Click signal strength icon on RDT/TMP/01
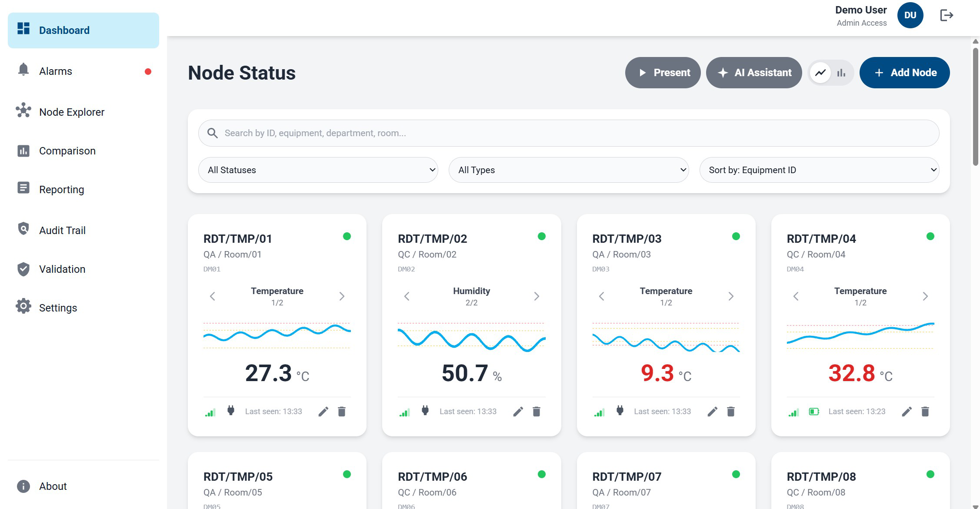 (210, 412)
